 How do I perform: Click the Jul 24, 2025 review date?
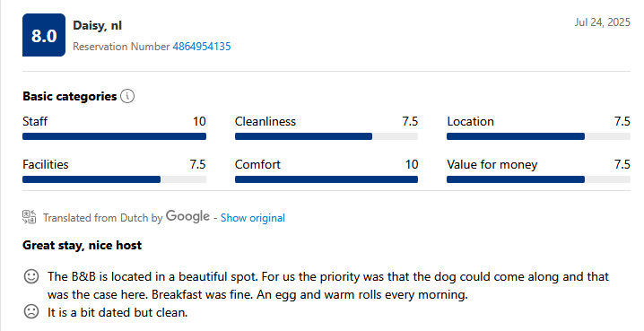tap(602, 22)
